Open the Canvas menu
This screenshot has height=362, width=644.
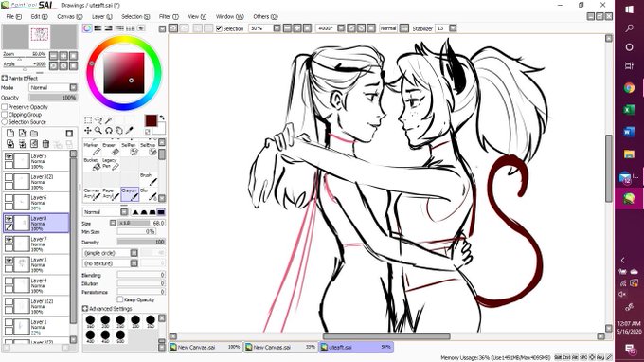(69, 16)
